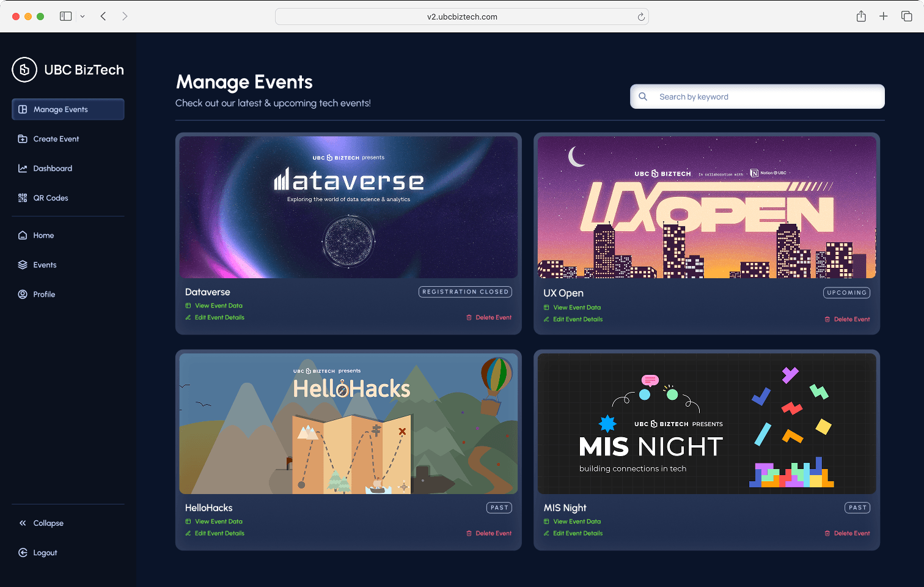Viewport: 924px width, 587px height.
Task: Click the Collapse double-chevron icon
Action: [x=23, y=523]
